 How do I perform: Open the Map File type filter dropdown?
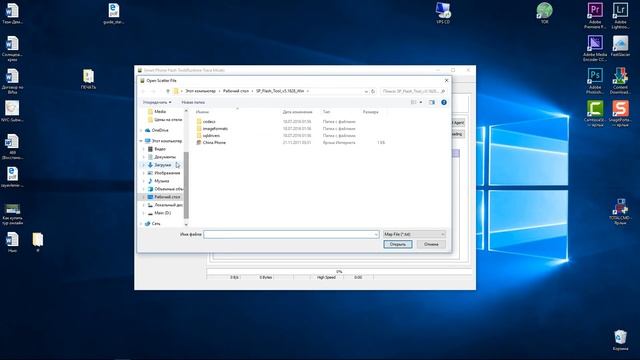414,234
